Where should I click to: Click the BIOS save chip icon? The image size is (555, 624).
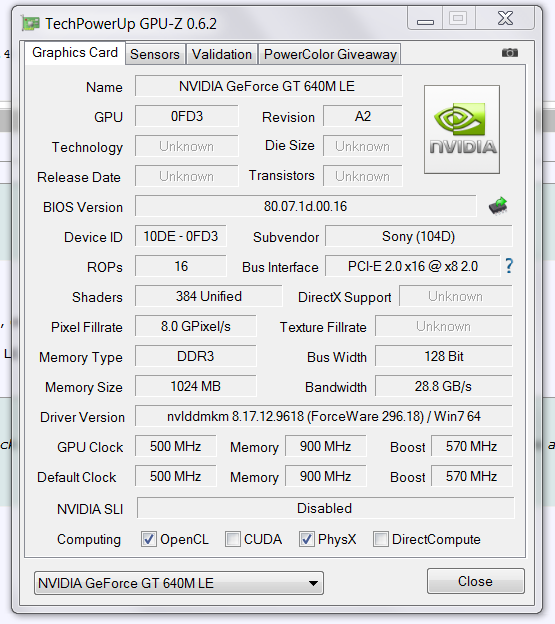pos(498,206)
